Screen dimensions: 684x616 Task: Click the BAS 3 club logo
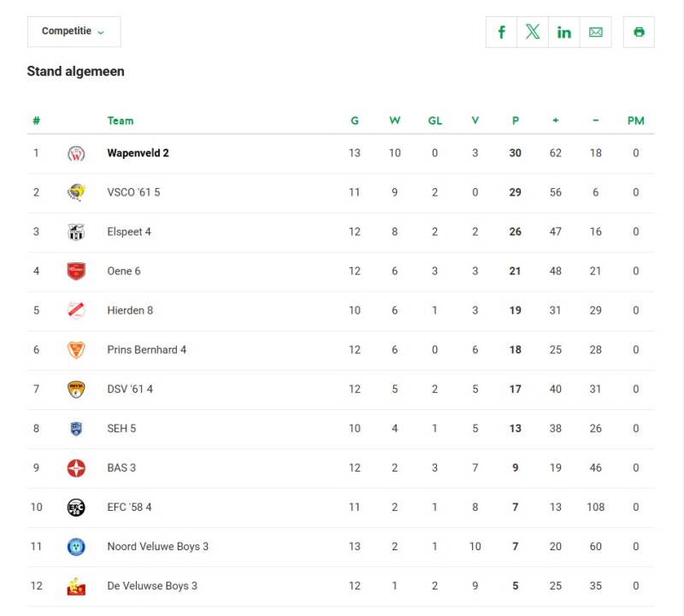tap(76, 468)
